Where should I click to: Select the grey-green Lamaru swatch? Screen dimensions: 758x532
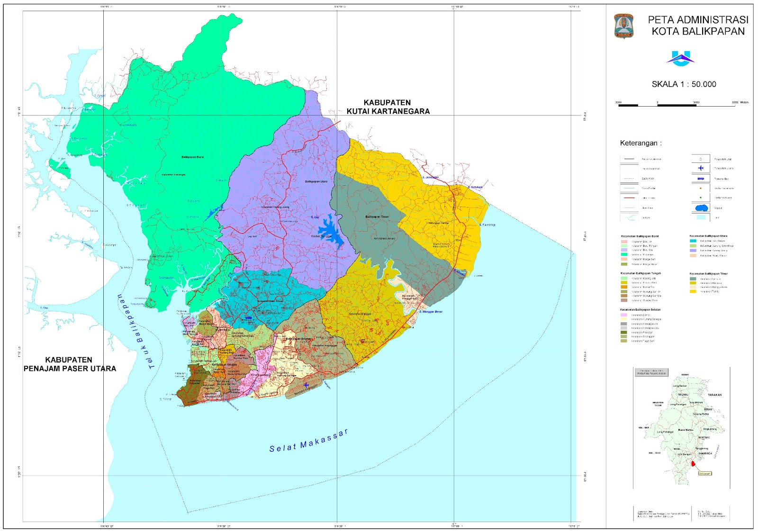pos(693,279)
